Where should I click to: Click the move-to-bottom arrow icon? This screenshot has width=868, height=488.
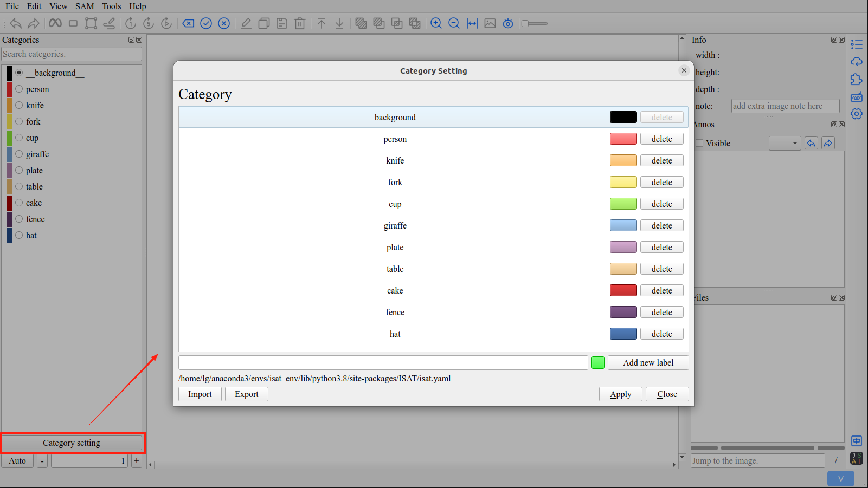(x=339, y=23)
